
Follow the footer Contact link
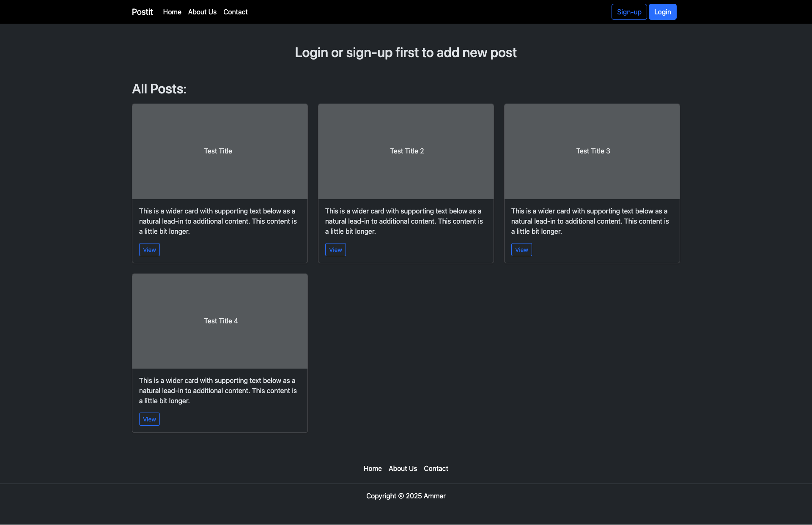(436, 468)
